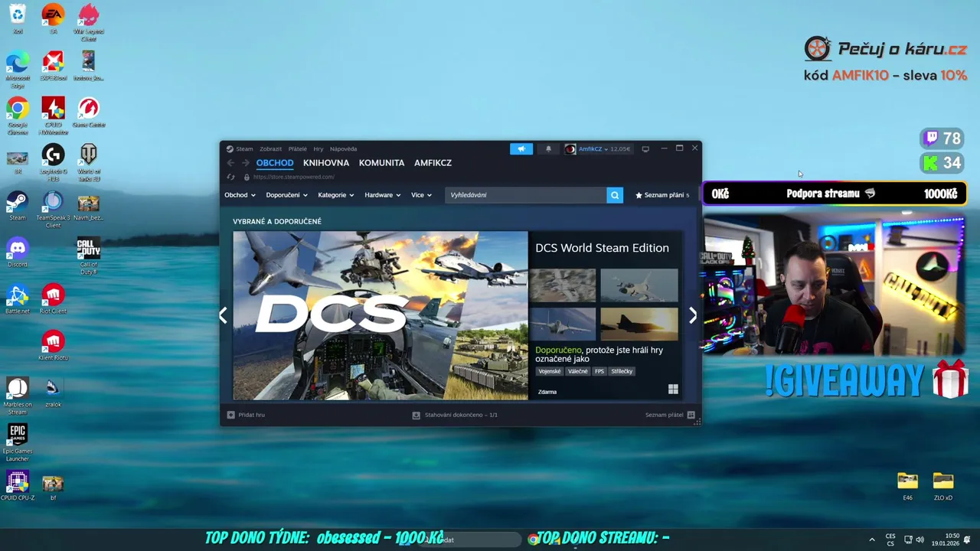This screenshot has height=551, width=980.
Task: Open the Battle.net desktop shortcut
Action: 18,299
